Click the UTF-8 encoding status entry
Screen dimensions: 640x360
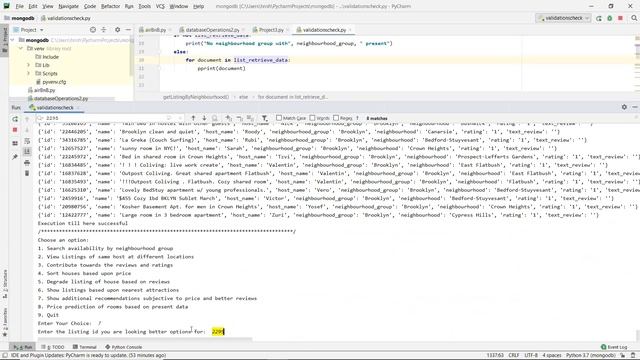pos(531,356)
